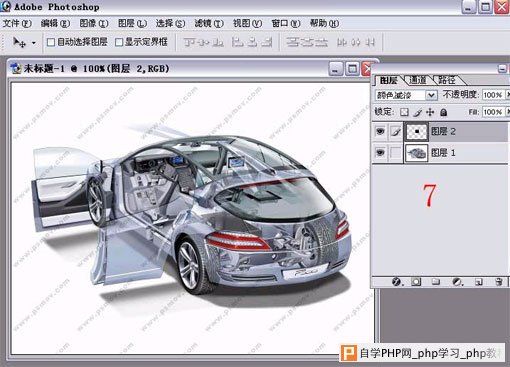Screen dimensions: 510x367
Task: Open the 窗口(W) menu
Action: 286,23
